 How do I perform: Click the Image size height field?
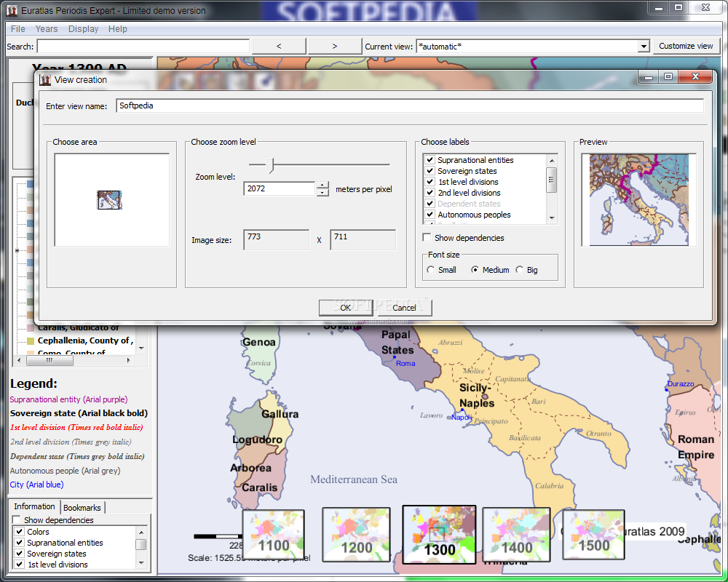[363, 240]
